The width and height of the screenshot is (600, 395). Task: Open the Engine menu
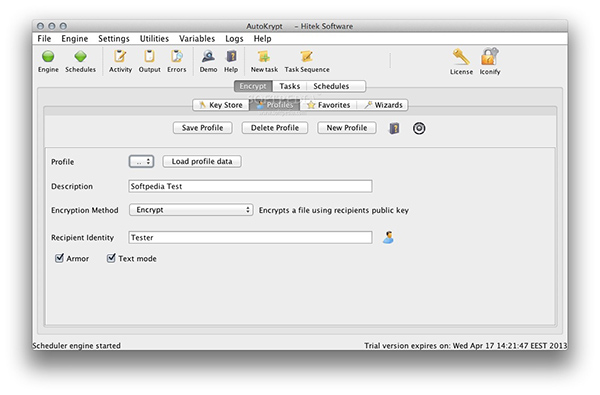click(x=75, y=39)
